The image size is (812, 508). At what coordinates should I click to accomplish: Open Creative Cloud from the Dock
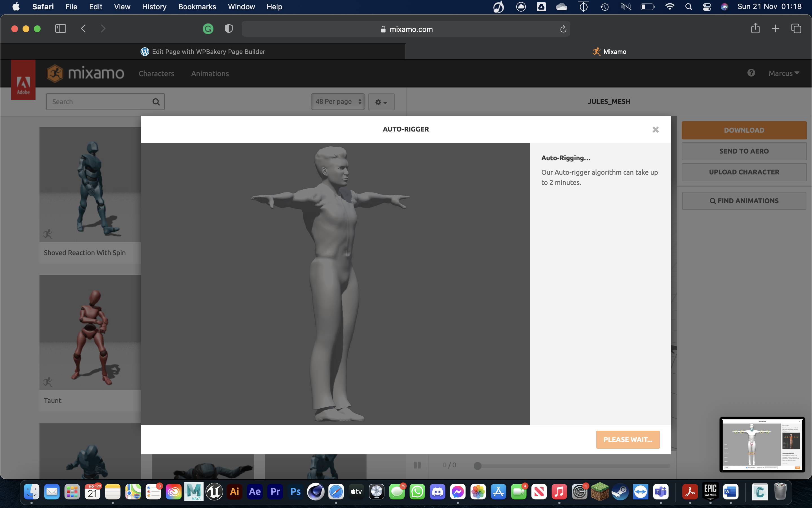pyautogui.click(x=173, y=492)
